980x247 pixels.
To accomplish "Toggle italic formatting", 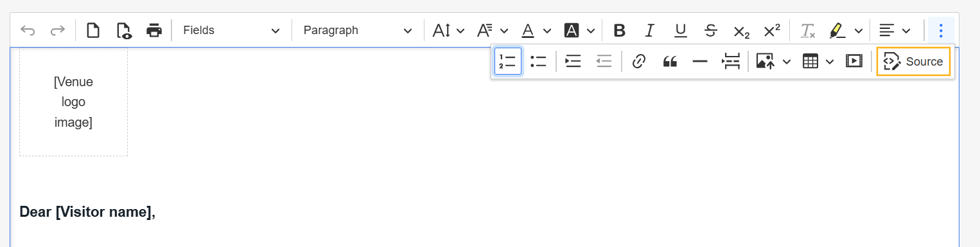I will (x=649, y=30).
